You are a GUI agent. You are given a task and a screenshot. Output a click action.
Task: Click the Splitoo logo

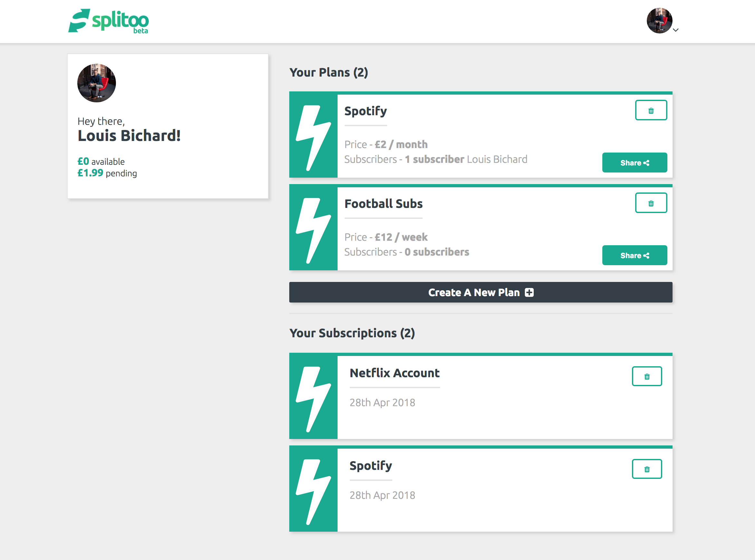(109, 21)
